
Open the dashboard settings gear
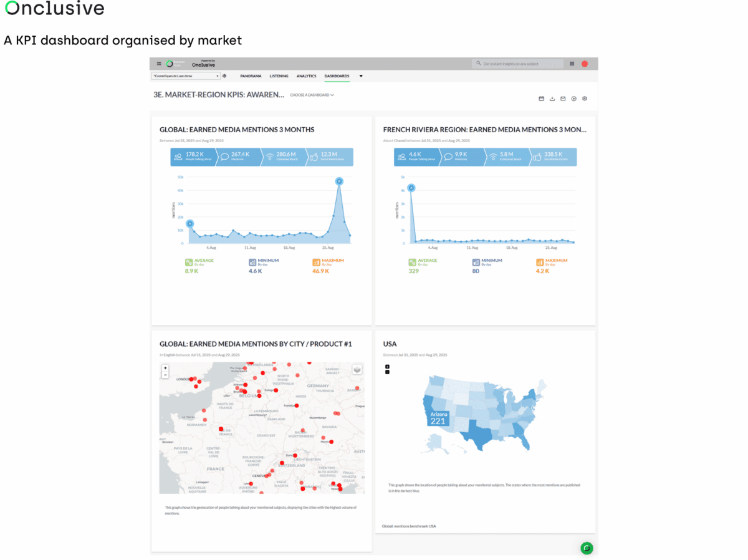pyautogui.click(x=584, y=98)
